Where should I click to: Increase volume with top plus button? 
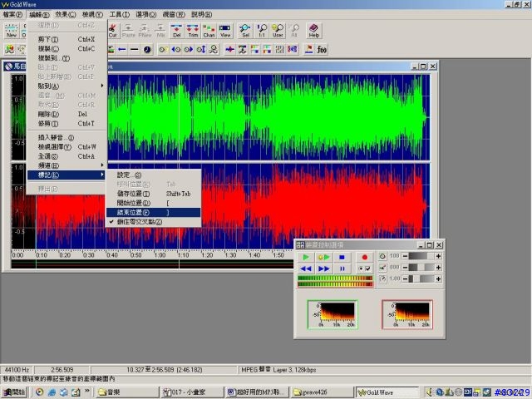(x=438, y=256)
